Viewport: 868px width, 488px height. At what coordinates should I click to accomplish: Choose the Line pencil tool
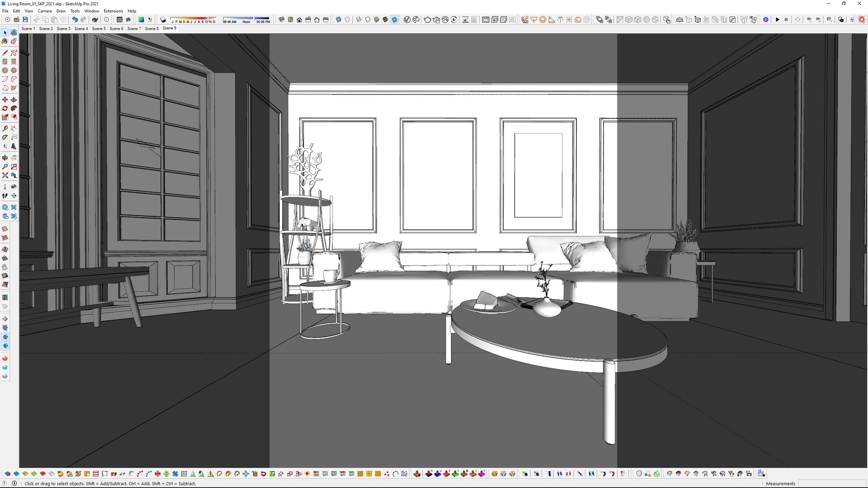tap(5, 53)
